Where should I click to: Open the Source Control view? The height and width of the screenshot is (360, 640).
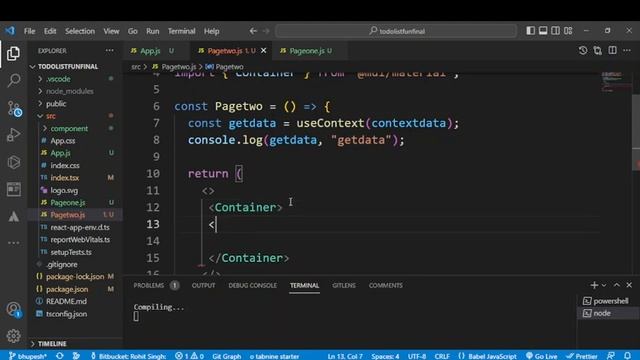click(x=14, y=109)
